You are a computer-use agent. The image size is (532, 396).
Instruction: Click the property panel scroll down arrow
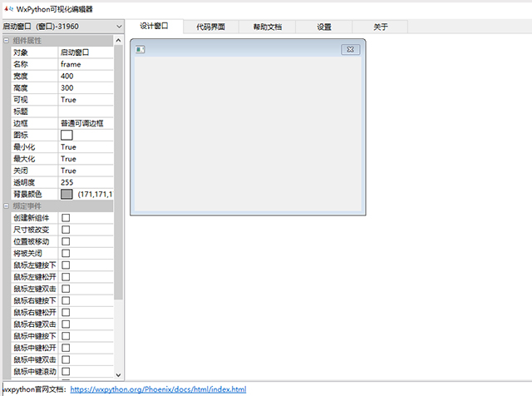(x=118, y=375)
